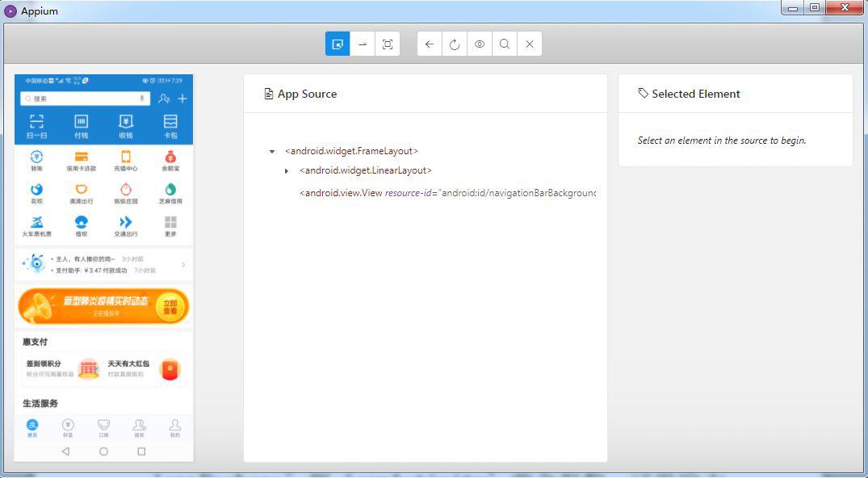This screenshot has height=478, width=868.
Task: Tap the orange 新型肺炎疫情实时动态 banner
Action: click(103, 306)
